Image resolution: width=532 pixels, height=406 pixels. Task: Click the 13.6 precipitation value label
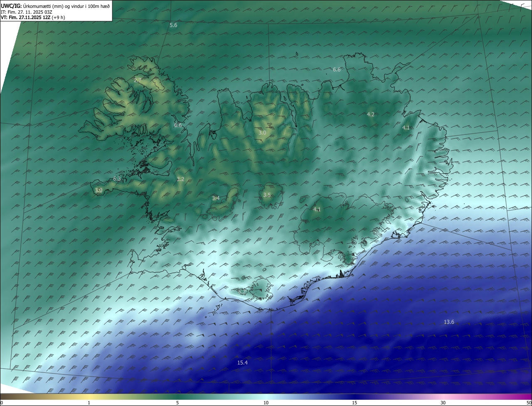click(x=449, y=322)
